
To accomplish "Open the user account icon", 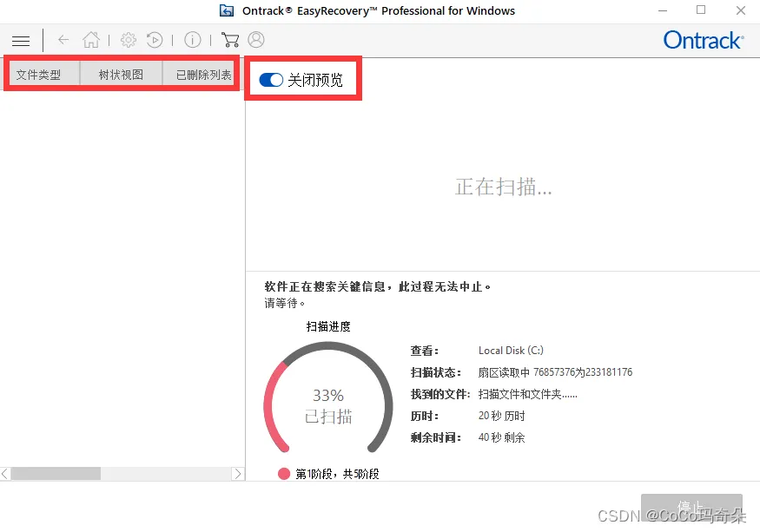I will [x=256, y=40].
